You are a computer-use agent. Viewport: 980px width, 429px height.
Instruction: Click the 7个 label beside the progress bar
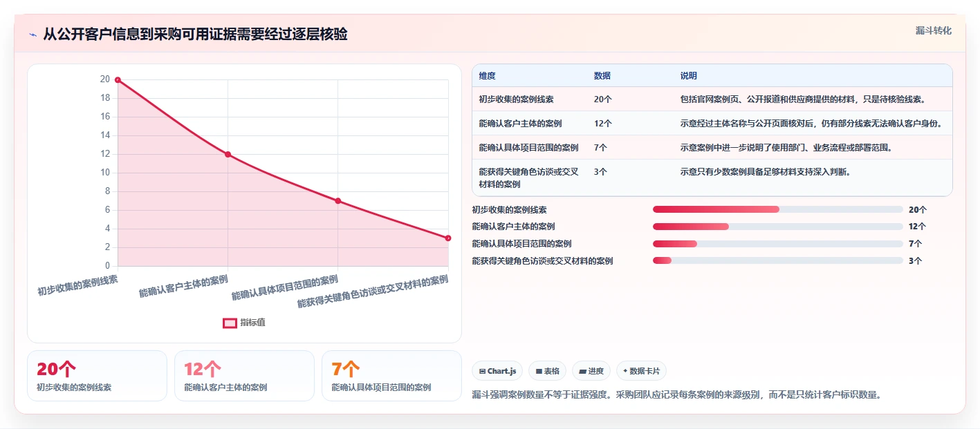click(x=916, y=243)
